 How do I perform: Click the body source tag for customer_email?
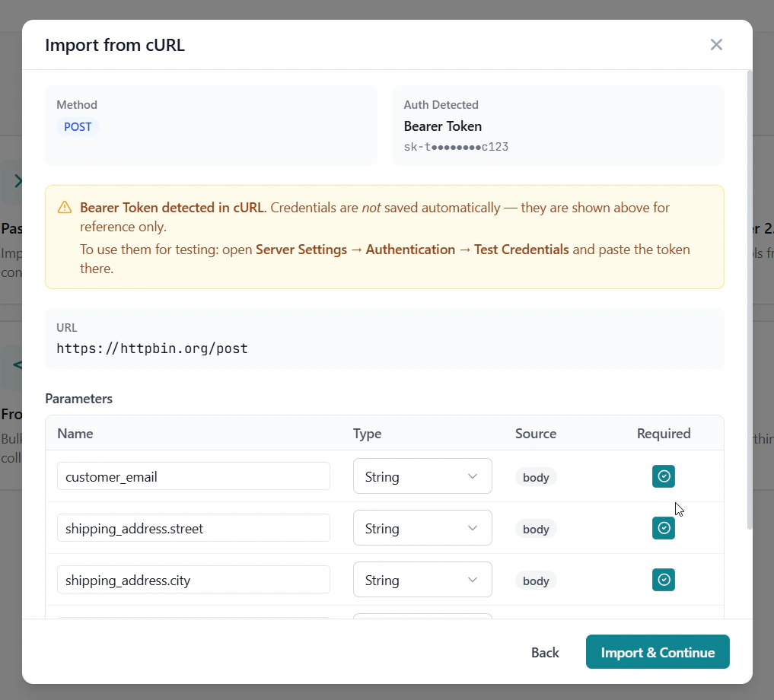pos(536,477)
